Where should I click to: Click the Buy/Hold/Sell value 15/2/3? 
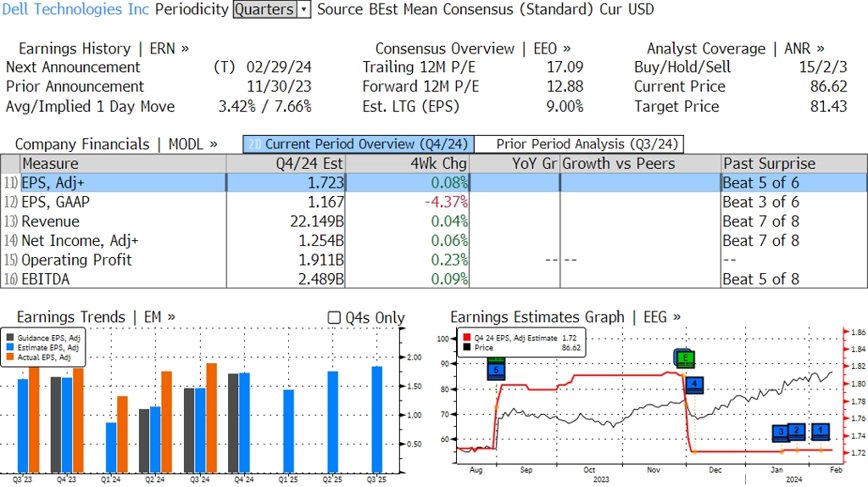822,67
